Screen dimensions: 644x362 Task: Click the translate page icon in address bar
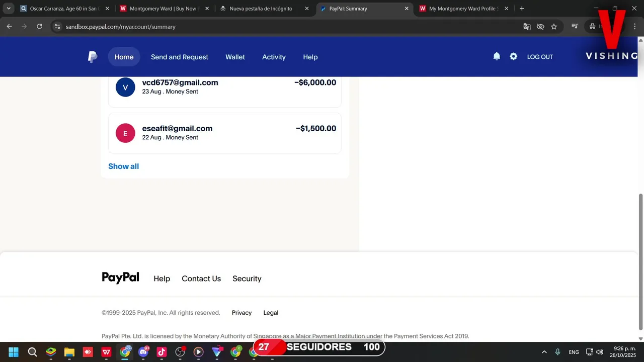point(527,27)
